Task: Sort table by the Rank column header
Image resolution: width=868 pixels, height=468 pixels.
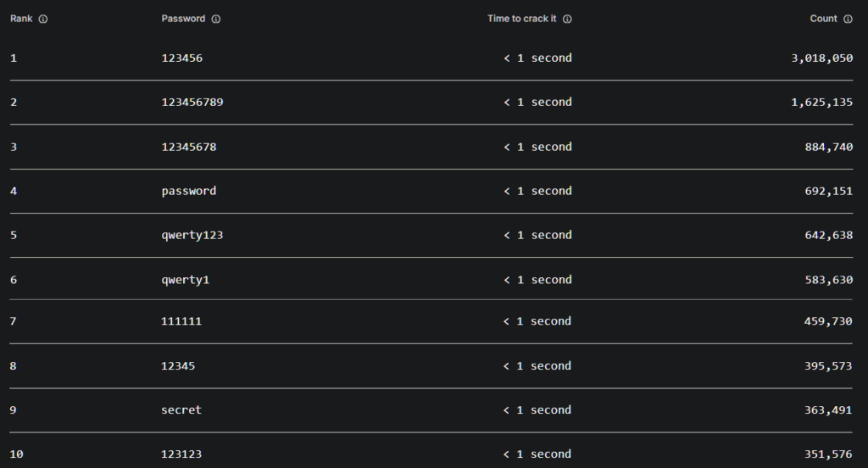Action: click(20, 19)
